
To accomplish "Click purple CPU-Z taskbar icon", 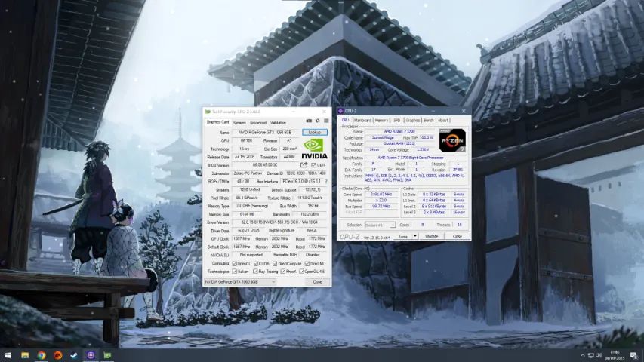I will pos(91,355).
